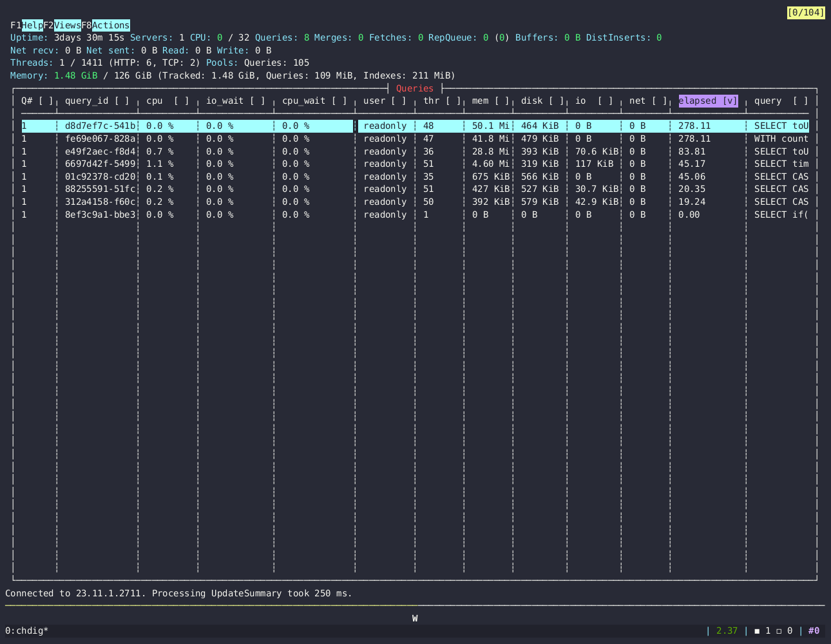Click the Queries: 8 counter
The width and height of the screenshot is (831, 644).
(282, 37)
